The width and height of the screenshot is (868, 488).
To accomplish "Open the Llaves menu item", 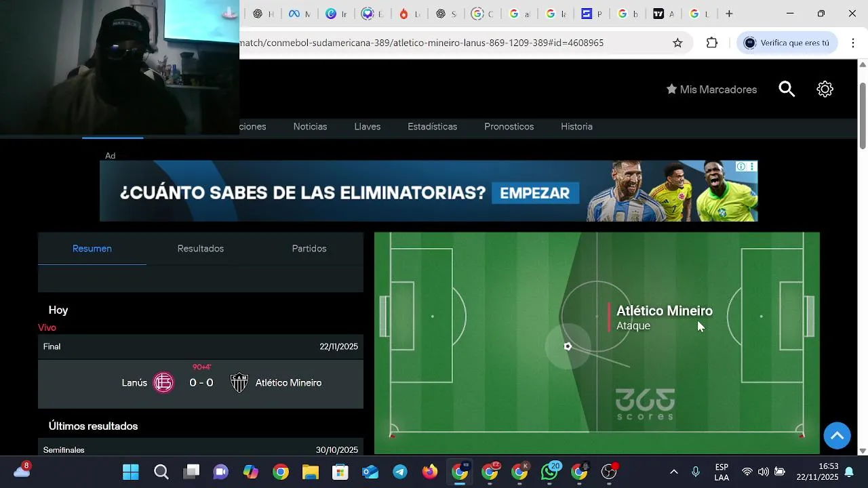I will pos(368,127).
